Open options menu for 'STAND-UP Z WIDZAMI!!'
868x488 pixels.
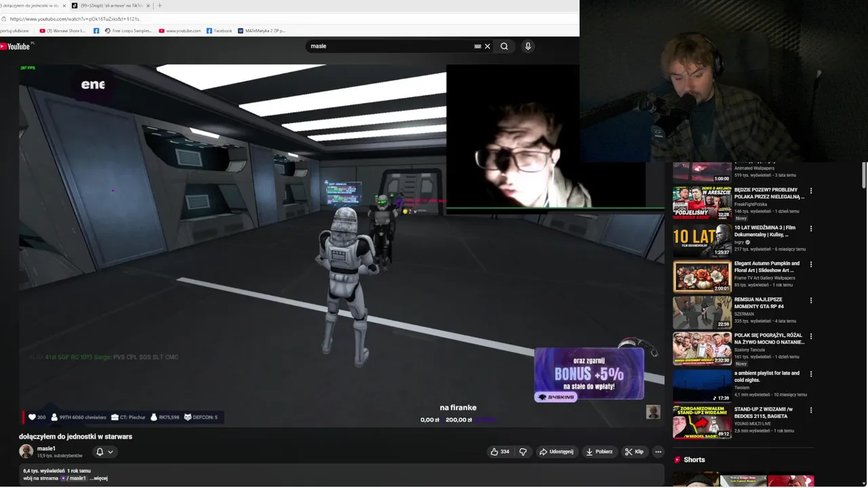click(810, 410)
